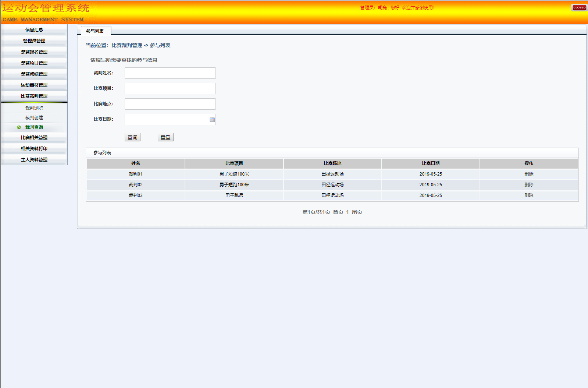Click the 姓名 column header

coord(136,163)
